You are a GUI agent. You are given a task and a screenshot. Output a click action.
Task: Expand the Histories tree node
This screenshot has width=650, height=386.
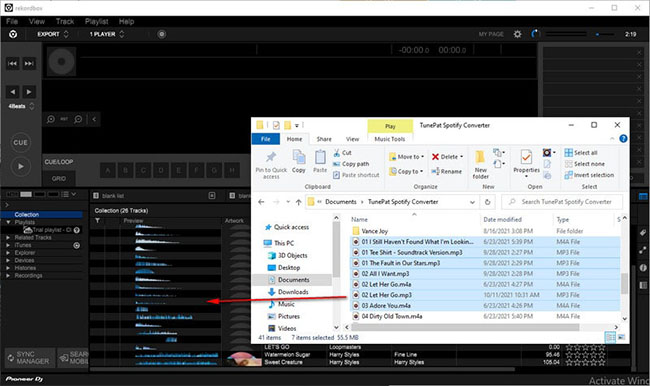pyautogui.click(x=8, y=268)
